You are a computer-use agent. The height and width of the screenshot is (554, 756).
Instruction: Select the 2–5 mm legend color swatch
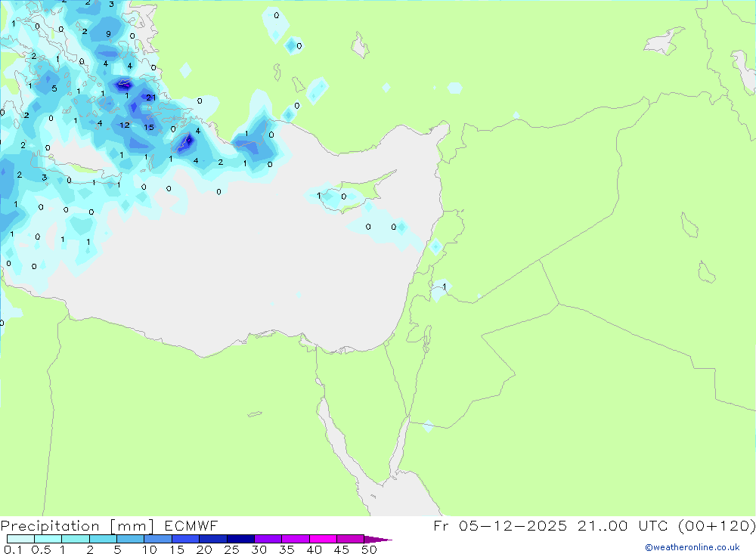tap(103, 539)
